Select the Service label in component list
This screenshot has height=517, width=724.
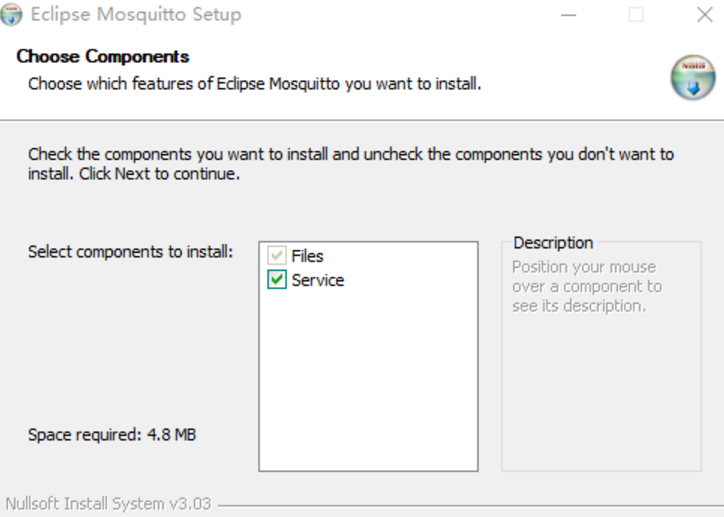click(317, 281)
